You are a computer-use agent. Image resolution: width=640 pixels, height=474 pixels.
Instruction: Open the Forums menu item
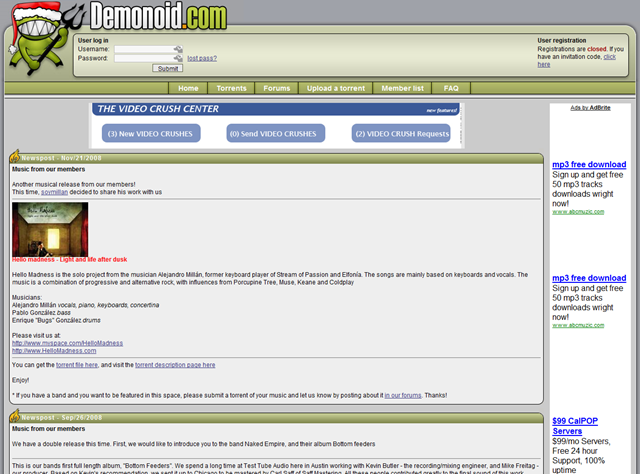[x=277, y=88]
